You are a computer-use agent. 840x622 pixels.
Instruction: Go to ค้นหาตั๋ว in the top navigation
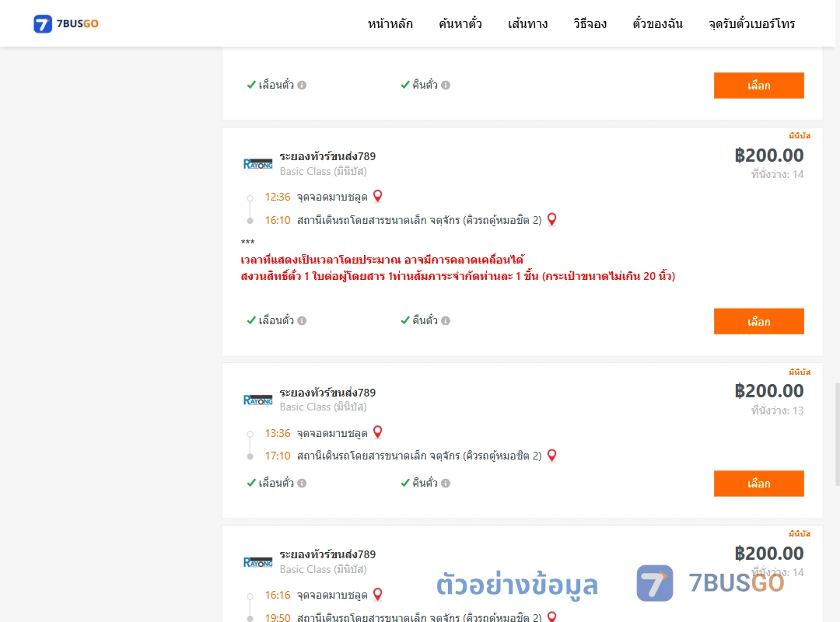click(460, 24)
